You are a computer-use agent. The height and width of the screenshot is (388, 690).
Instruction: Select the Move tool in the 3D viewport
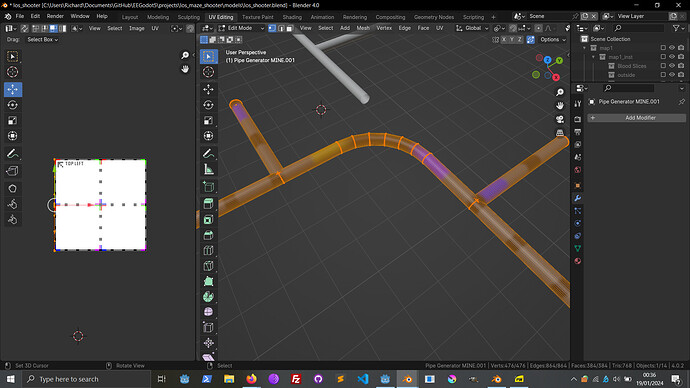[x=209, y=89]
